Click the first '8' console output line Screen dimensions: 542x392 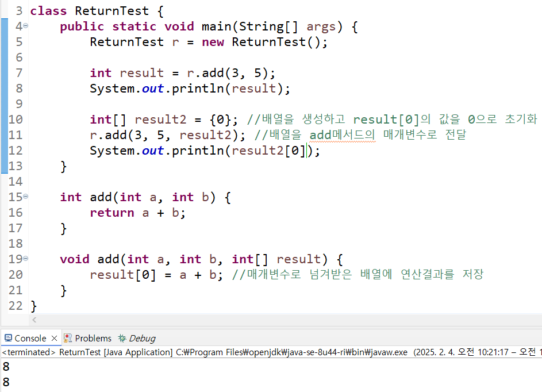6,366
